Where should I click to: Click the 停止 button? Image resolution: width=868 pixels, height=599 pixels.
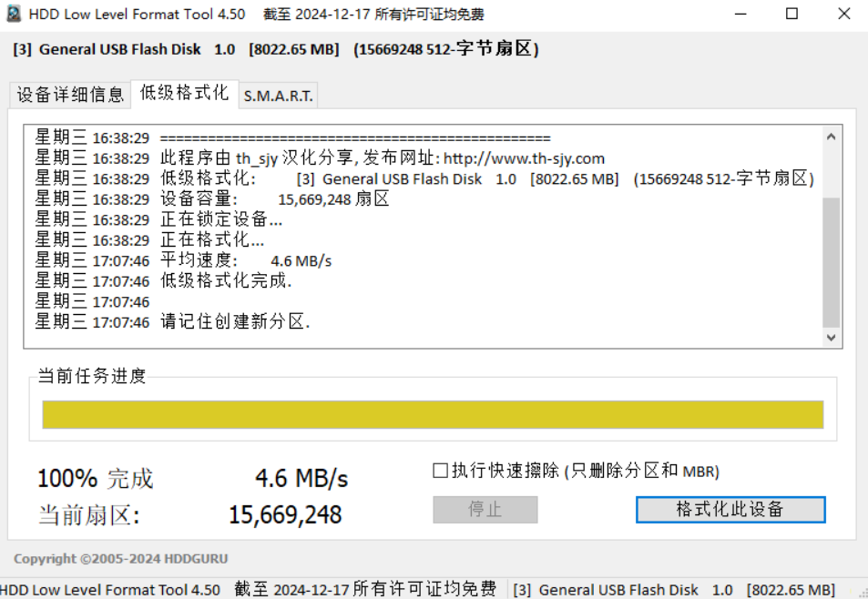point(485,510)
